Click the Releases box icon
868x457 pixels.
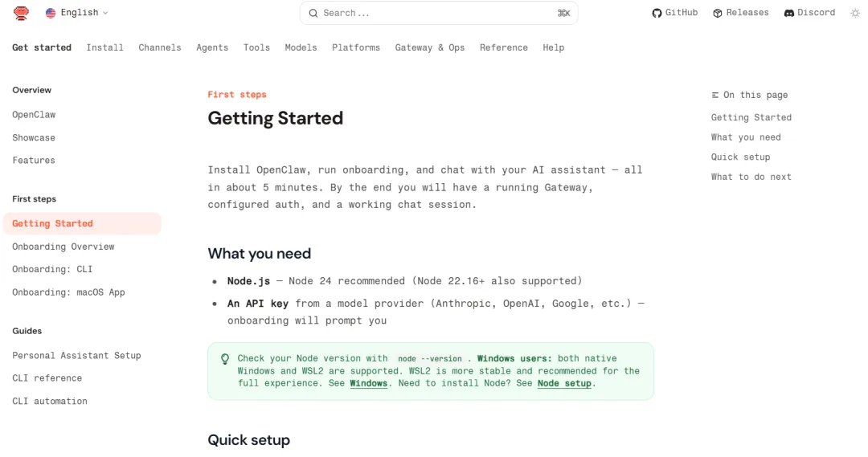pyautogui.click(x=718, y=13)
